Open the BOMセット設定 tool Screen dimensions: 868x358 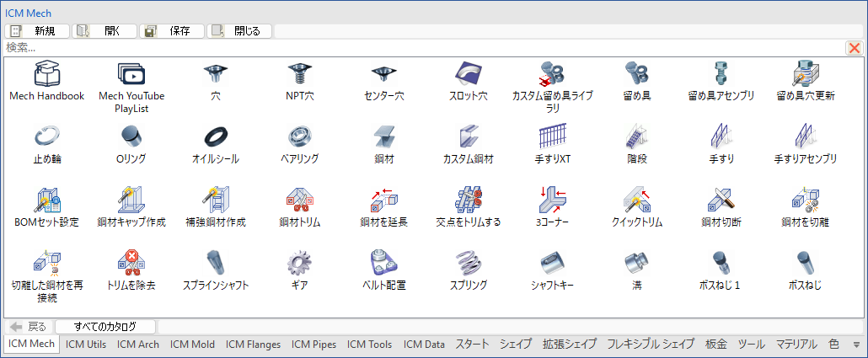click(x=47, y=200)
